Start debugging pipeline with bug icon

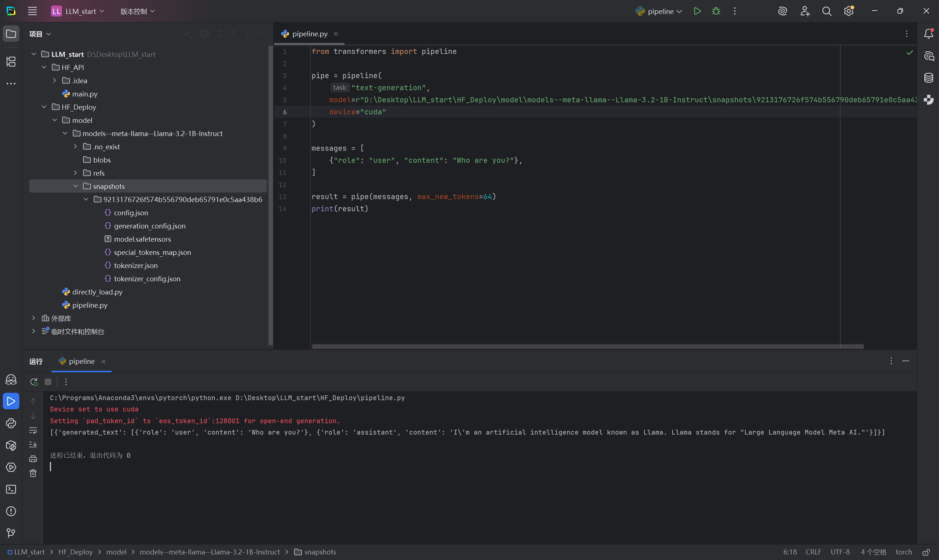[x=716, y=11]
